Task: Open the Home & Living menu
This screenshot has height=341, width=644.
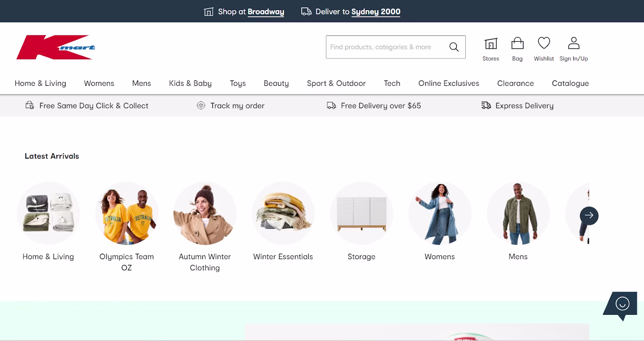Action: [40, 83]
